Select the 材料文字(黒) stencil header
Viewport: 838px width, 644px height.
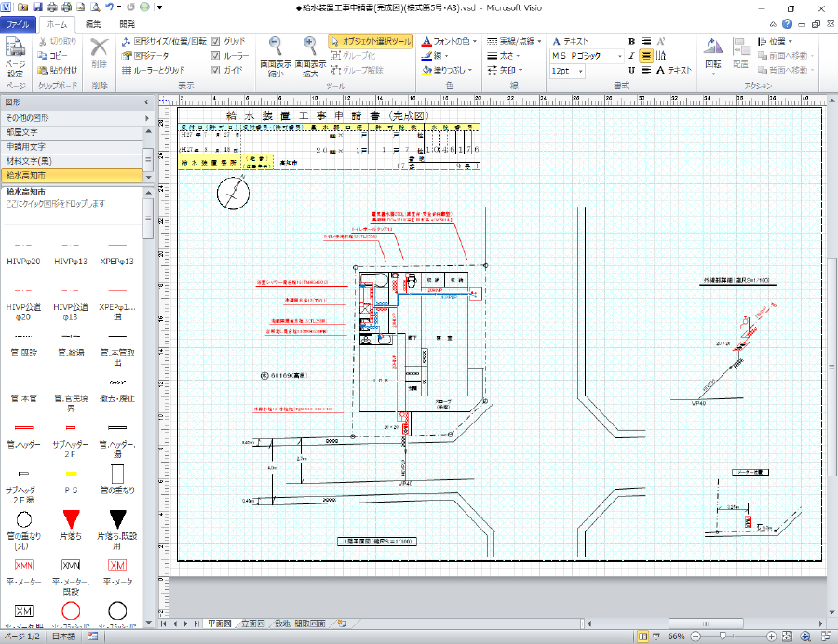coord(38,161)
